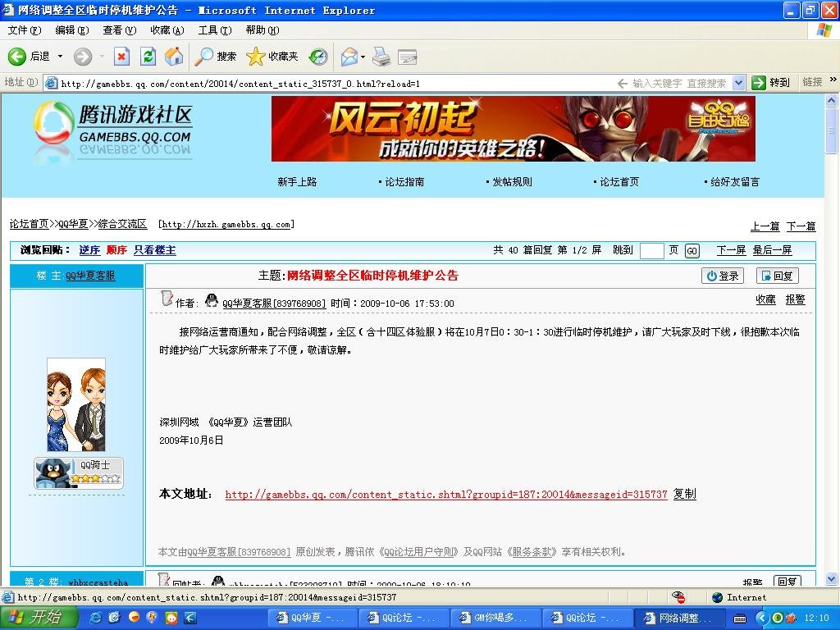Click the 复制 copy link
The height and width of the screenshot is (630, 840).
684,494
